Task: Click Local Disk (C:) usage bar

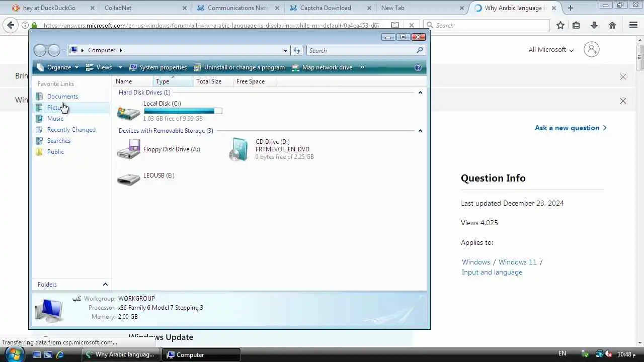Action: tap(183, 111)
